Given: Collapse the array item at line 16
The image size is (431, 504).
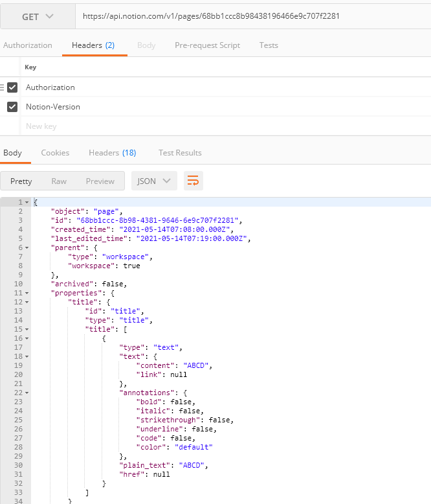Looking at the screenshot, I should (27, 338).
